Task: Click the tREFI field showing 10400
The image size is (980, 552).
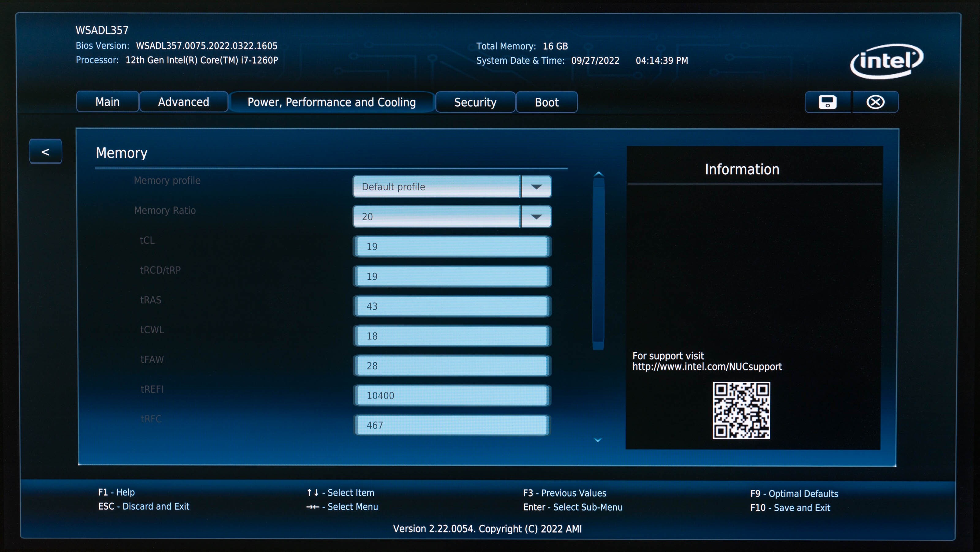Action: click(x=452, y=396)
